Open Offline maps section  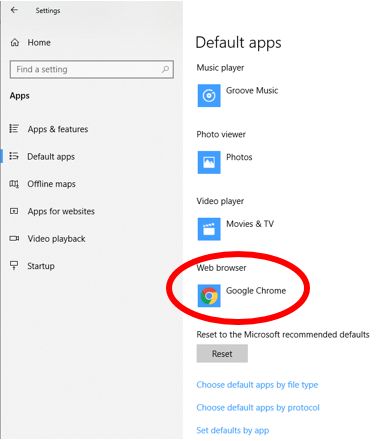[x=51, y=184]
